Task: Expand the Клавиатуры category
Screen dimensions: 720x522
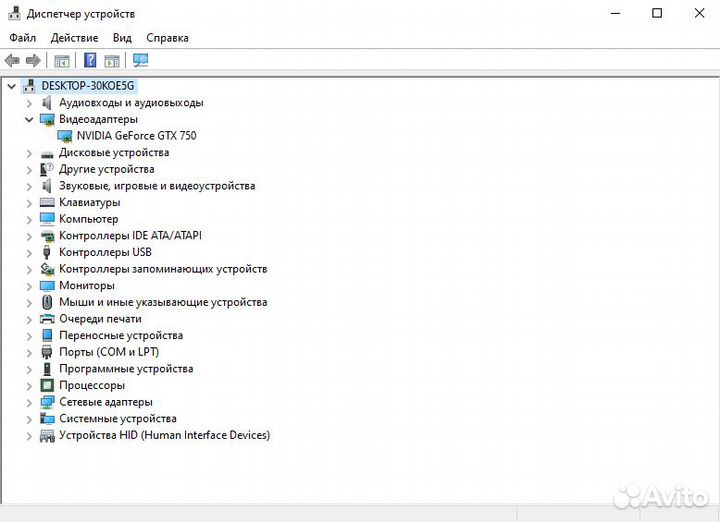Action: click(x=29, y=203)
